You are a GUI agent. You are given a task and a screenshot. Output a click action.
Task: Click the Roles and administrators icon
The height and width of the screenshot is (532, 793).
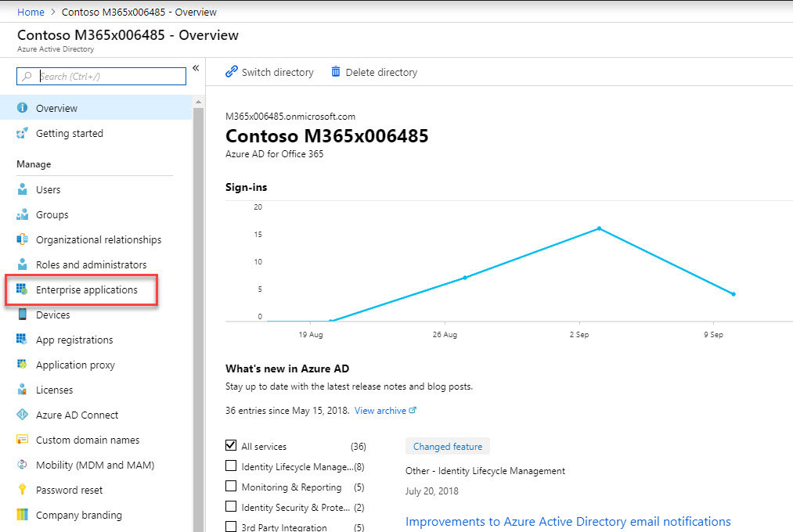tap(22, 264)
